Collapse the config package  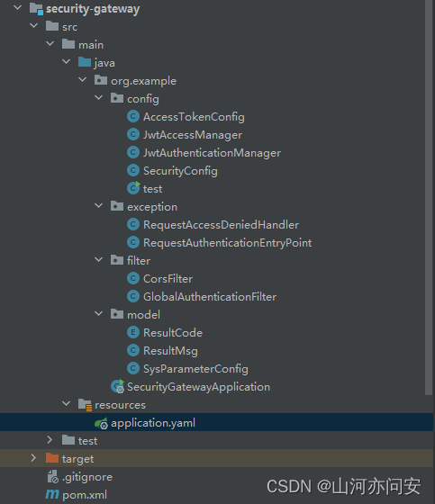pos(98,97)
